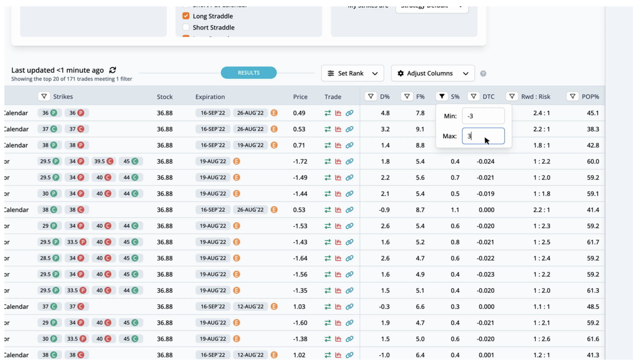Click the Min value input field
The image size is (640, 364).
point(483,116)
